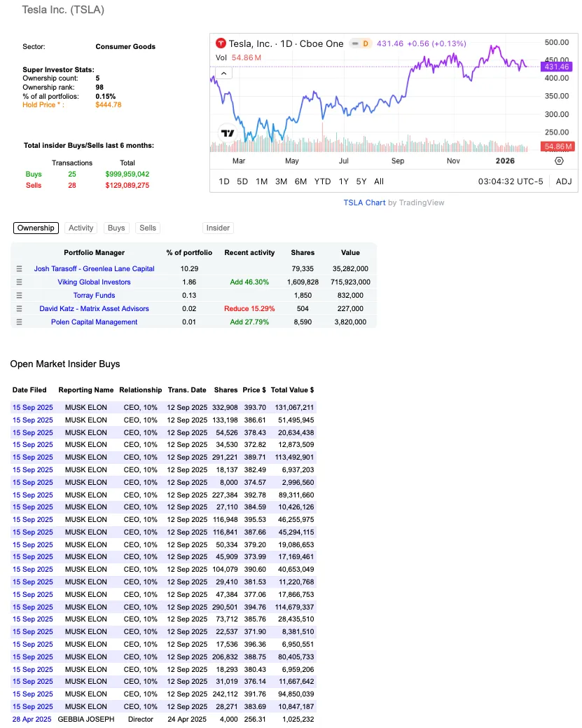Click the Value header in ownership table
This screenshot has height=728, width=582.
350,252
